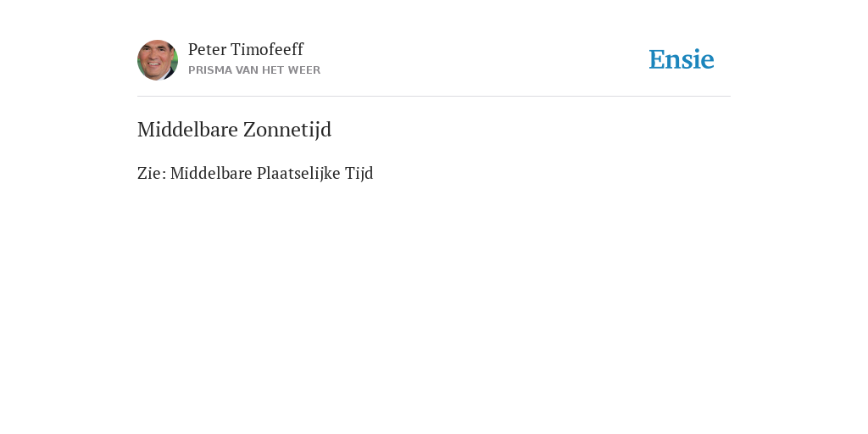Click 'Middelbare' in the Zie reference line
Viewport: 868px width, 434px height.
click(211, 173)
